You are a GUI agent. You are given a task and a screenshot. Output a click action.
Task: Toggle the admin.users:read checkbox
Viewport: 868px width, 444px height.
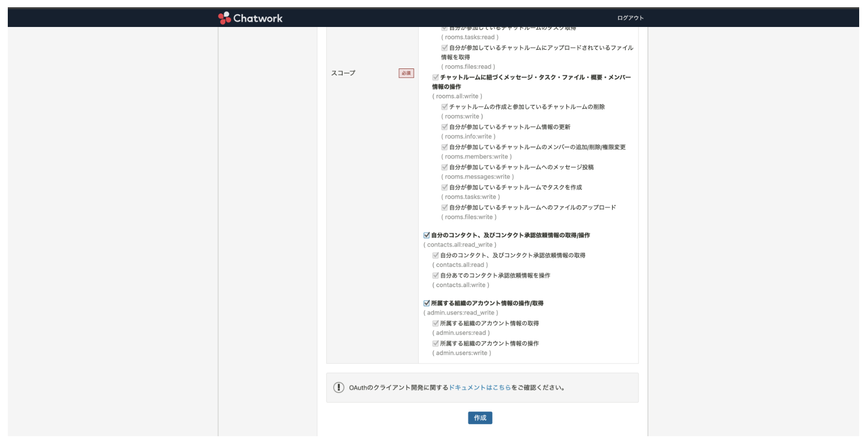point(436,323)
